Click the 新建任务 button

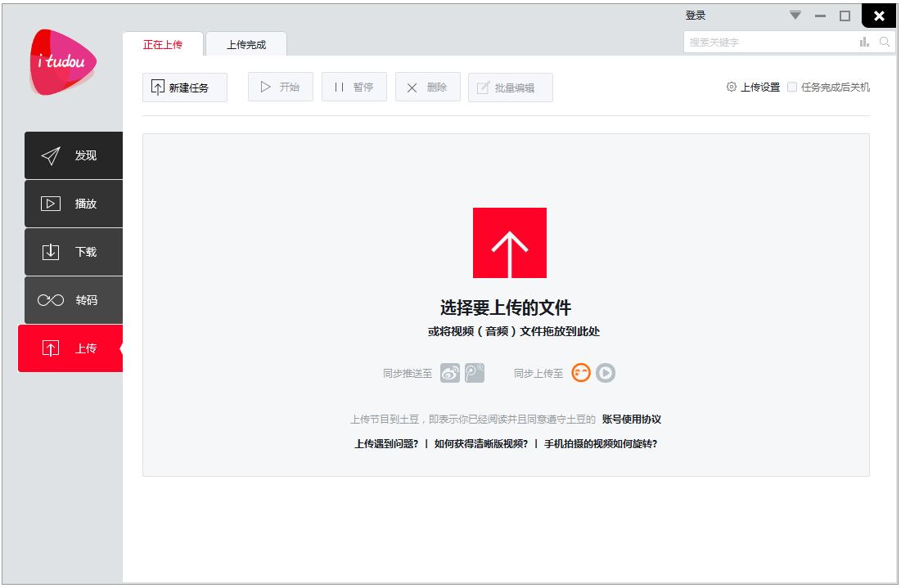185,87
